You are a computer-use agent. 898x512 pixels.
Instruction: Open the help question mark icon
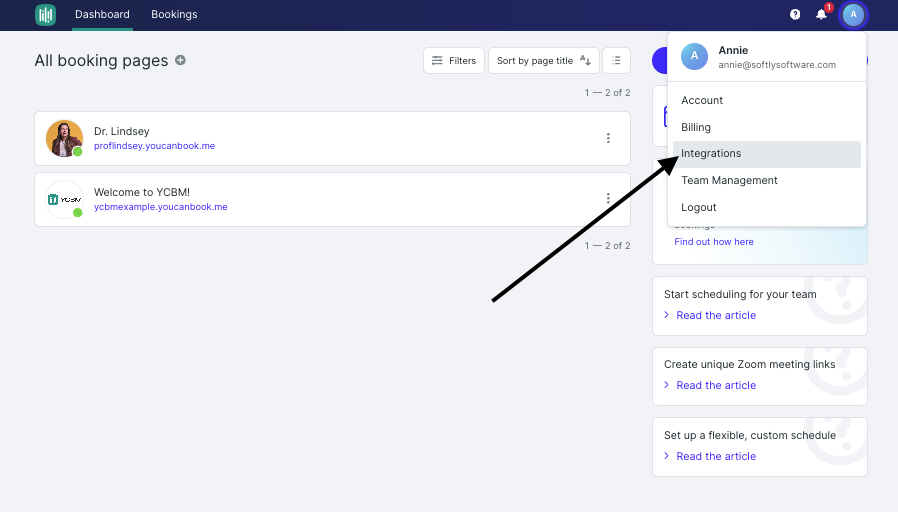pos(795,14)
